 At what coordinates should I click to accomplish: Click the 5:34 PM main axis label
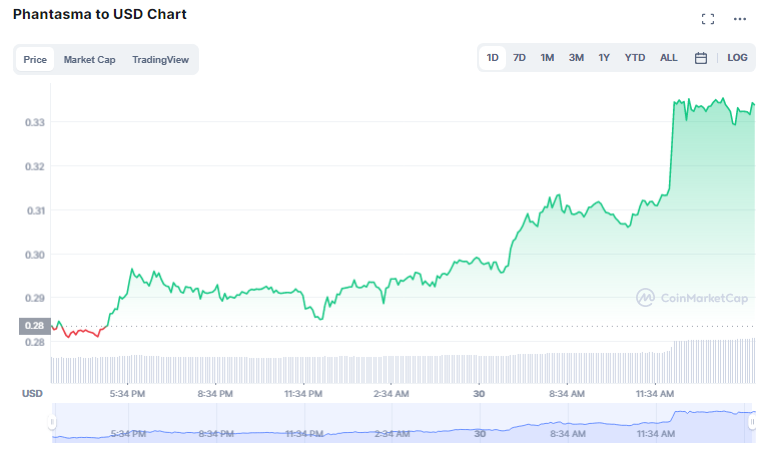127,394
